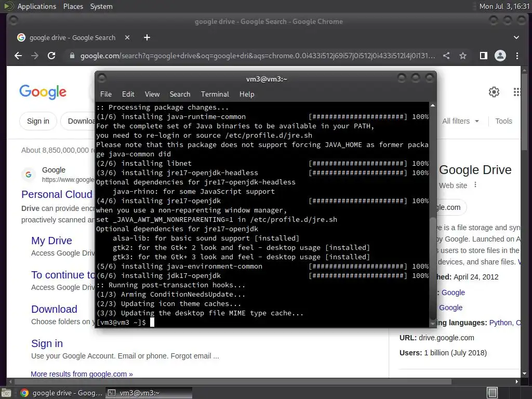Open the Places menu

click(x=73, y=6)
